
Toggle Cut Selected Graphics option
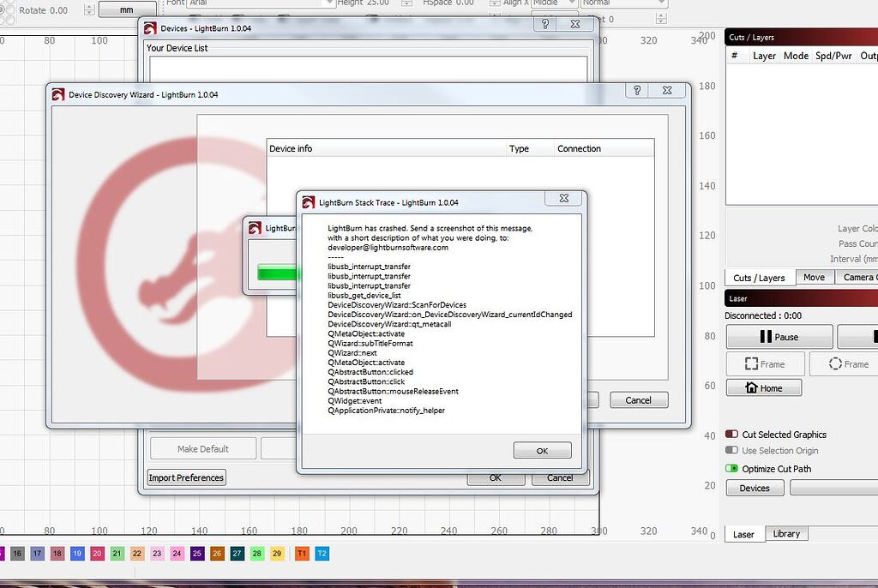click(731, 435)
